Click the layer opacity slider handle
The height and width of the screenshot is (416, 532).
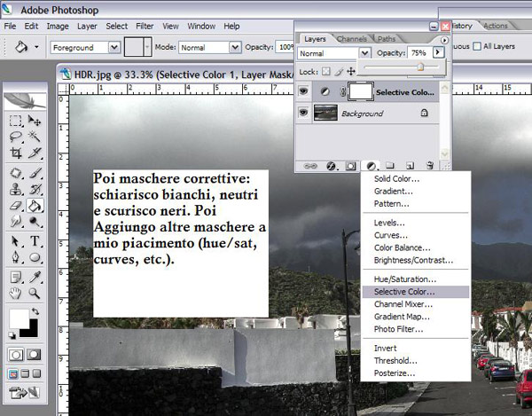(420, 67)
